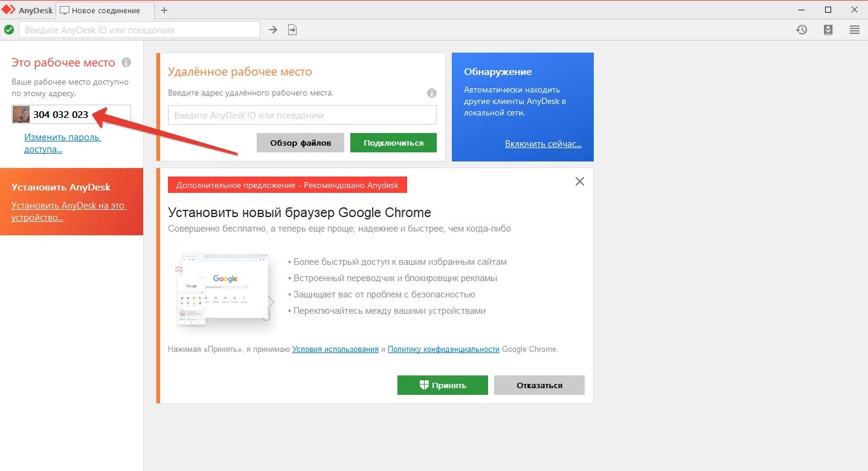Screen dimensions: 868x471
Task: Click the user avatar next to AnyDesk ID
Action: coord(21,114)
